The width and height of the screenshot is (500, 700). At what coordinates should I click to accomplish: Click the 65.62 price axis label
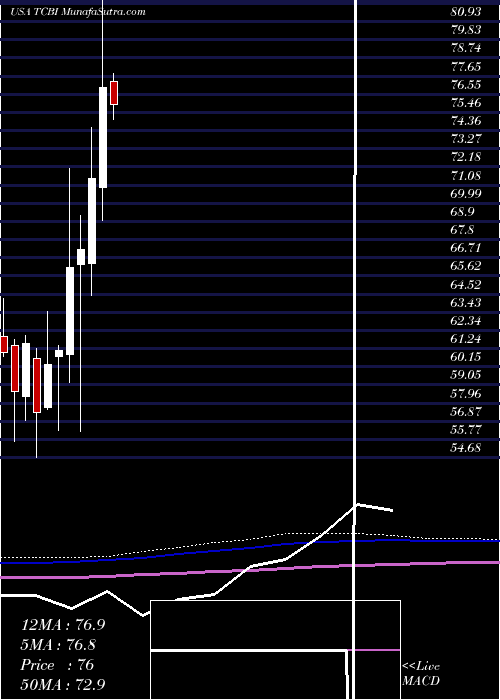(466, 266)
